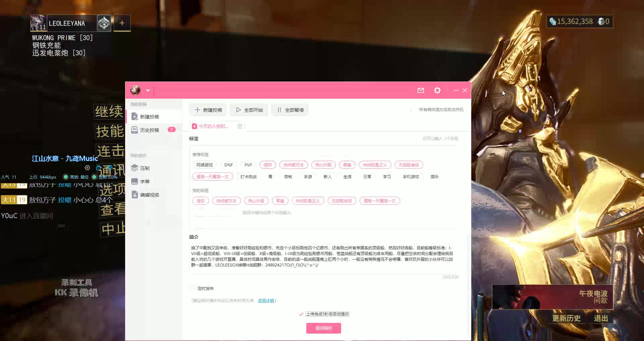
Task: Enable the 定时发布 checkbox
Action: [192, 288]
